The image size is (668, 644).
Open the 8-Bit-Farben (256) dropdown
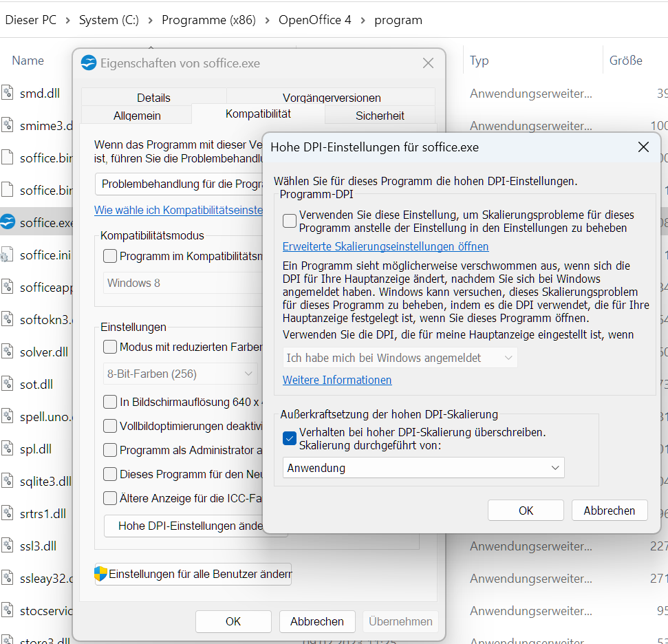click(180, 374)
